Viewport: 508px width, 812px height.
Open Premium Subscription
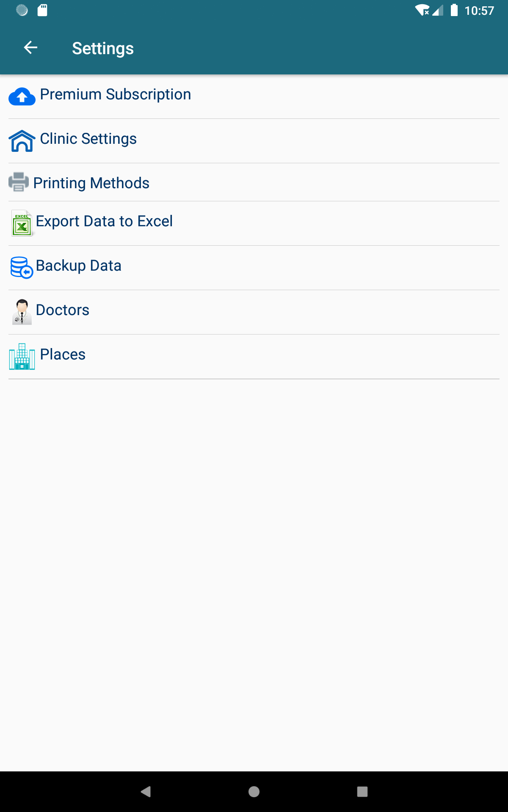coord(115,94)
